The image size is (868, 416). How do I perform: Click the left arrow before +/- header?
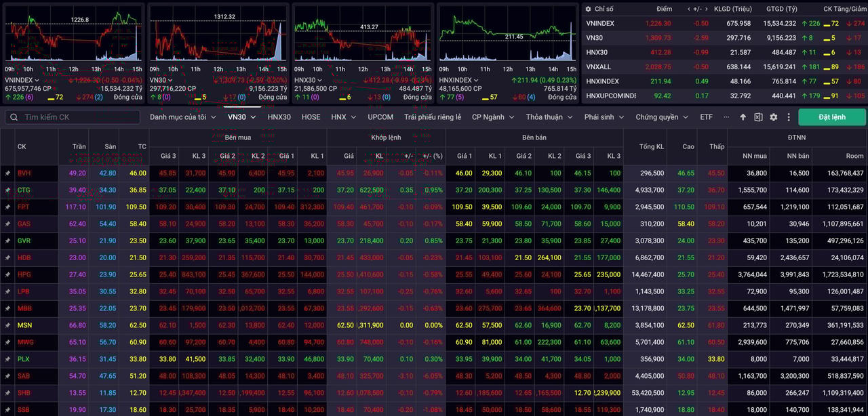[689, 9]
